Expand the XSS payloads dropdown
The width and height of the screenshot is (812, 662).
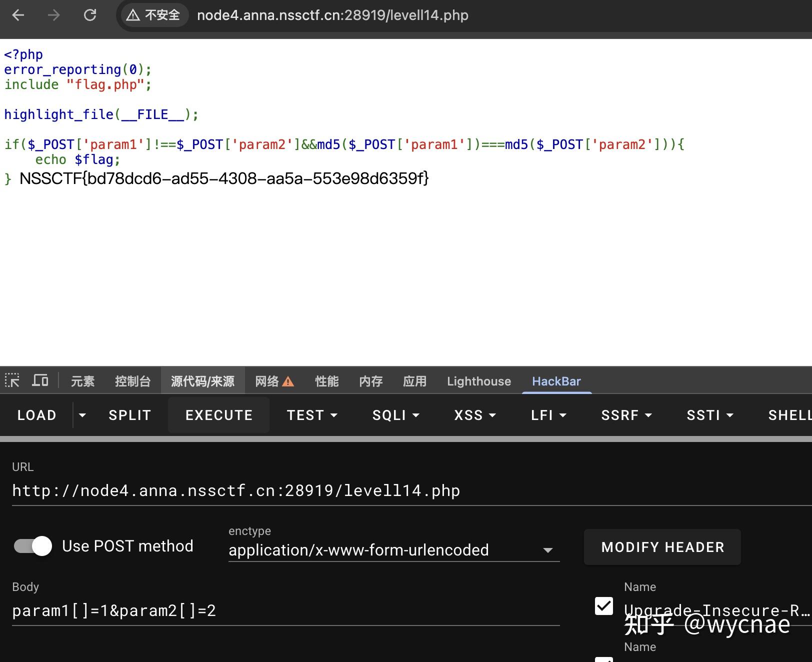click(x=474, y=415)
